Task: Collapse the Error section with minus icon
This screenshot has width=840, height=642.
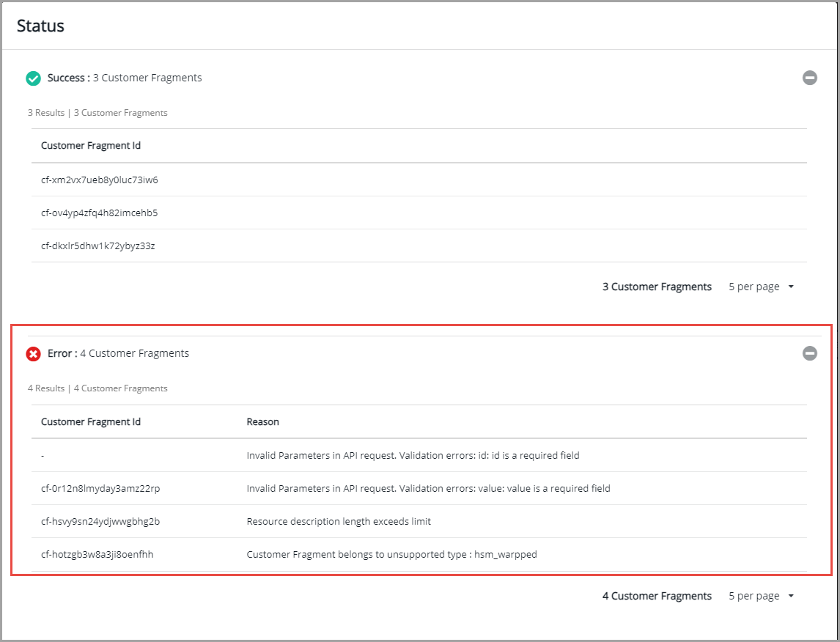Action: click(809, 353)
